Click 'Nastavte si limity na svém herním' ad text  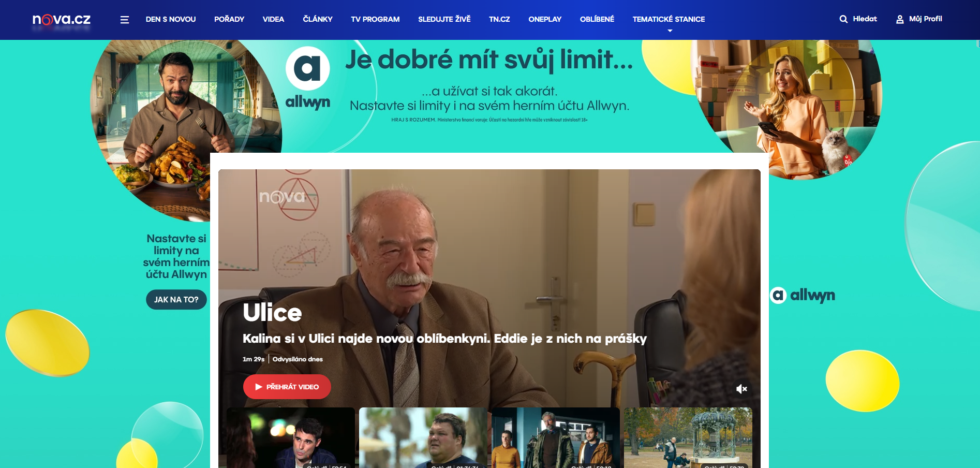pos(176,256)
